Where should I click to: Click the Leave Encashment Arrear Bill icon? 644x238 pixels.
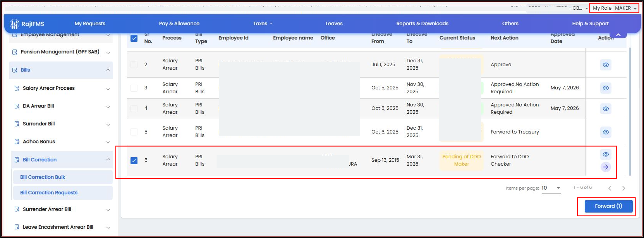[x=17, y=227]
